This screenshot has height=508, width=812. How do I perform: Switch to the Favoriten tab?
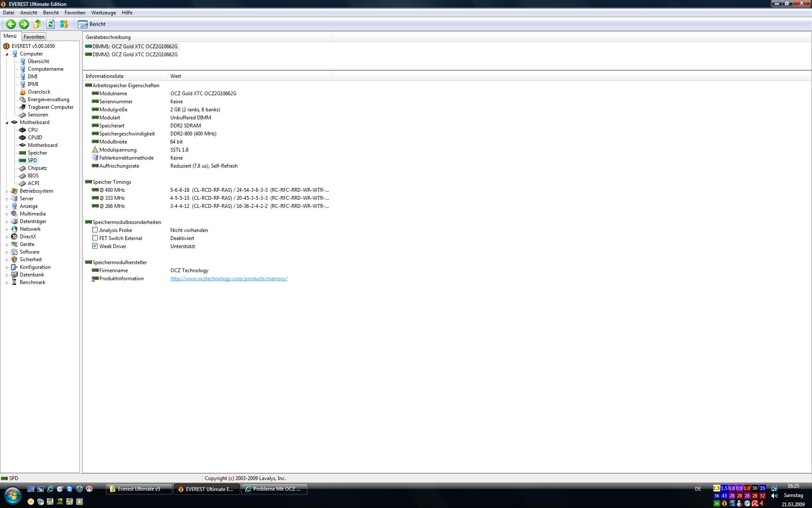34,37
